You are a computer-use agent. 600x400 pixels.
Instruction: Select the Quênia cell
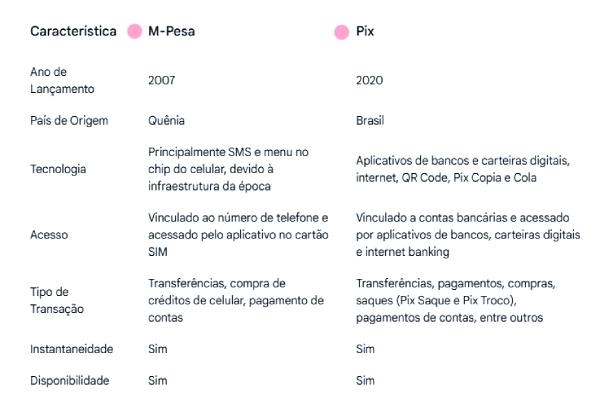click(x=166, y=121)
